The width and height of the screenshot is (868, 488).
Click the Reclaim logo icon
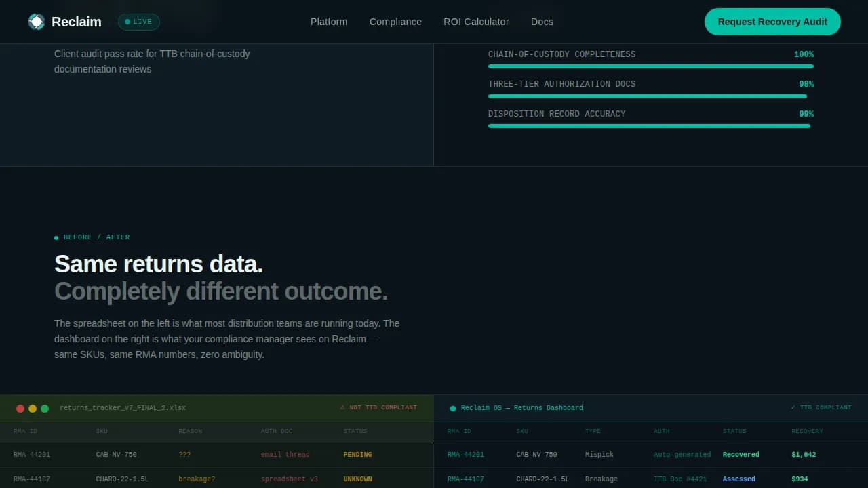click(37, 22)
